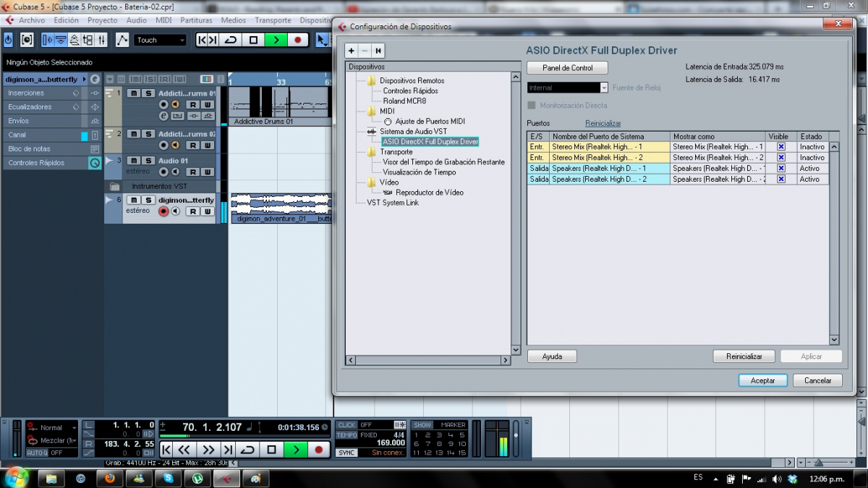Open the constrain delay compensation toolbar icon
Viewport: 868px width, 488px height.
click(x=27, y=40)
